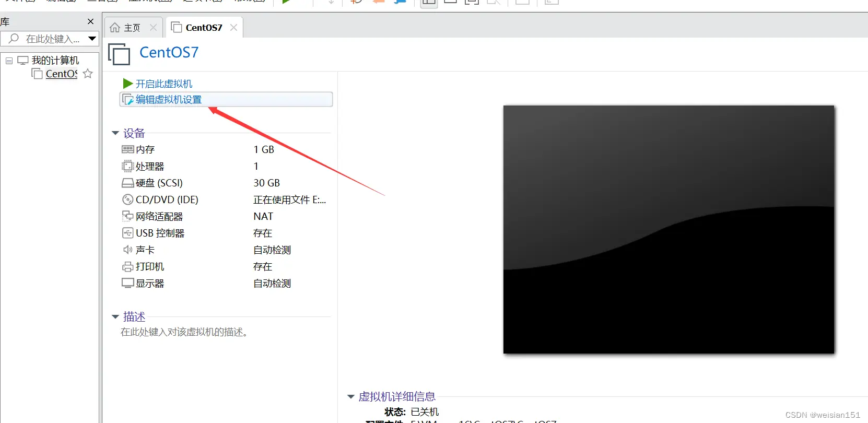Click the edit icon beside 编辑虚拟机设置
The width and height of the screenshot is (868, 423).
point(127,99)
